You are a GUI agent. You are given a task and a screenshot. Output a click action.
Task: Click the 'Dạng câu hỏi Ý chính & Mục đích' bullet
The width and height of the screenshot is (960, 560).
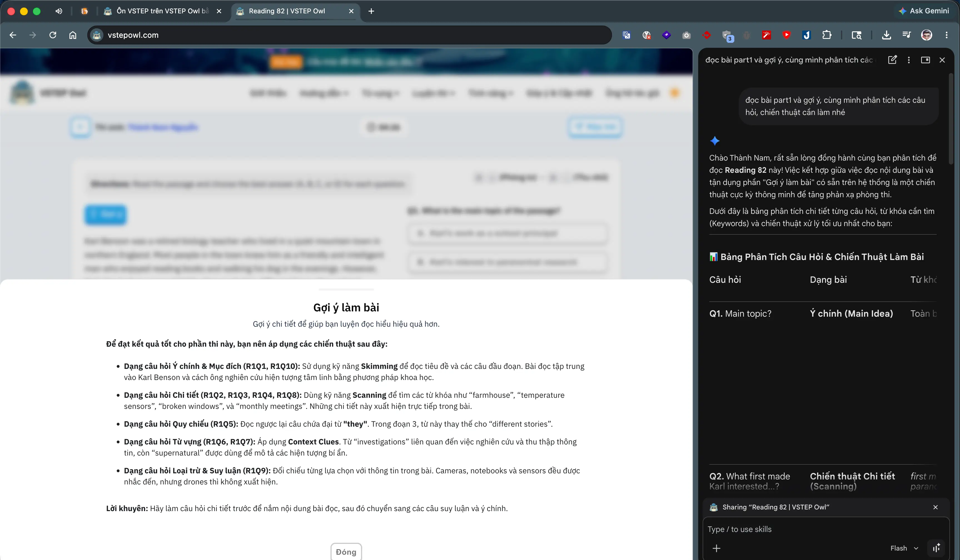point(354,372)
